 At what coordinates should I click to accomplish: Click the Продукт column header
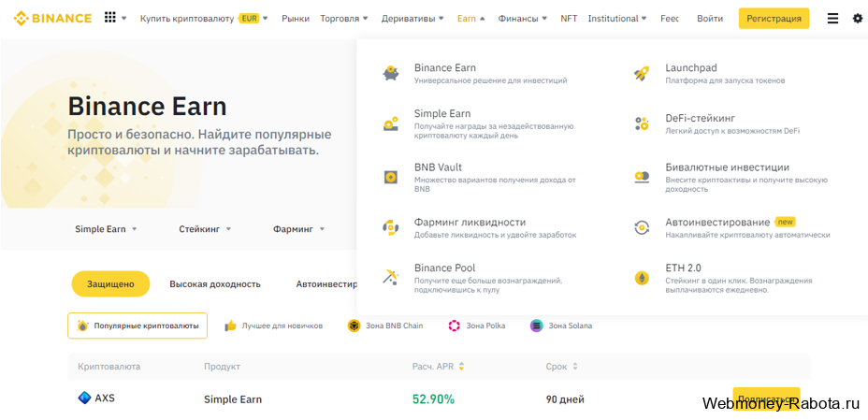[x=222, y=367]
